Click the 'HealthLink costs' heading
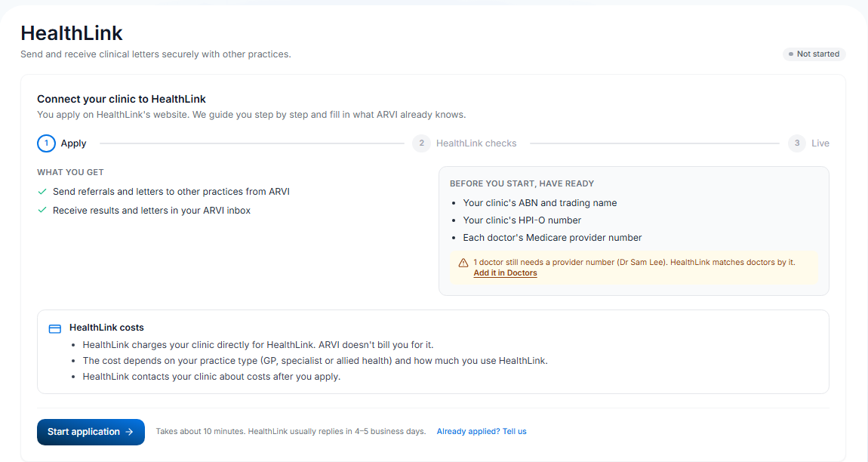Viewport: 868px width, 462px height. [106, 328]
